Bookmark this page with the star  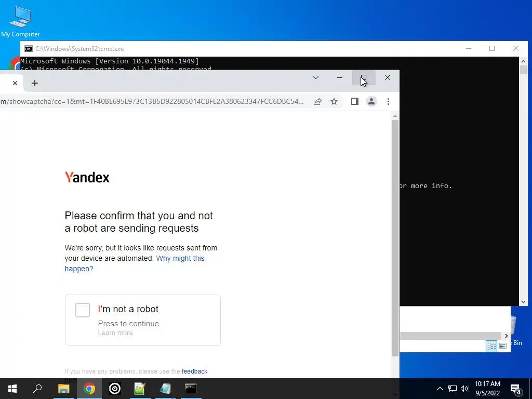point(334,101)
